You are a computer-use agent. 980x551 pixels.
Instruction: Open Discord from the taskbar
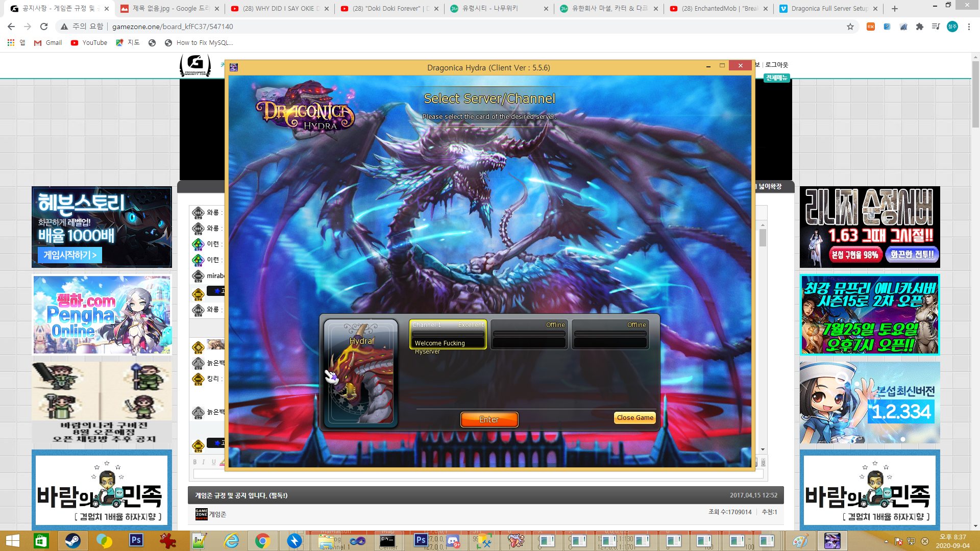tap(452, 541)
